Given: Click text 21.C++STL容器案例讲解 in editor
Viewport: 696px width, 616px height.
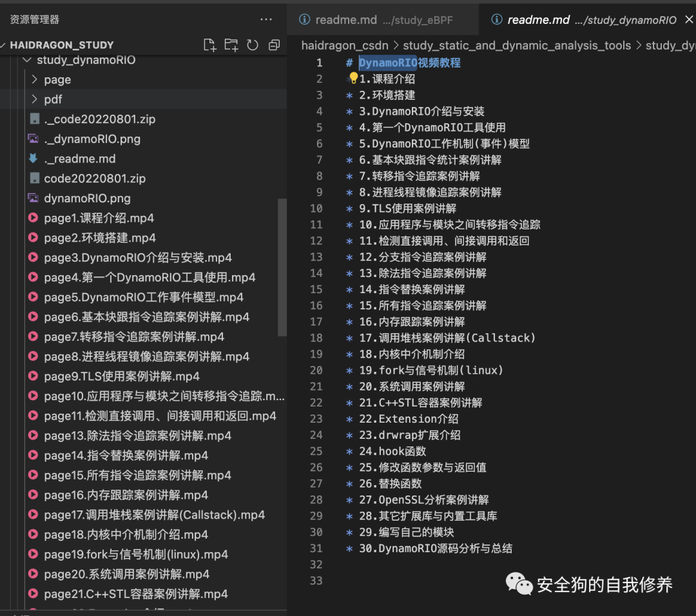Looking at the screenshot, I should pyautogui.click(x=421, y=402).
